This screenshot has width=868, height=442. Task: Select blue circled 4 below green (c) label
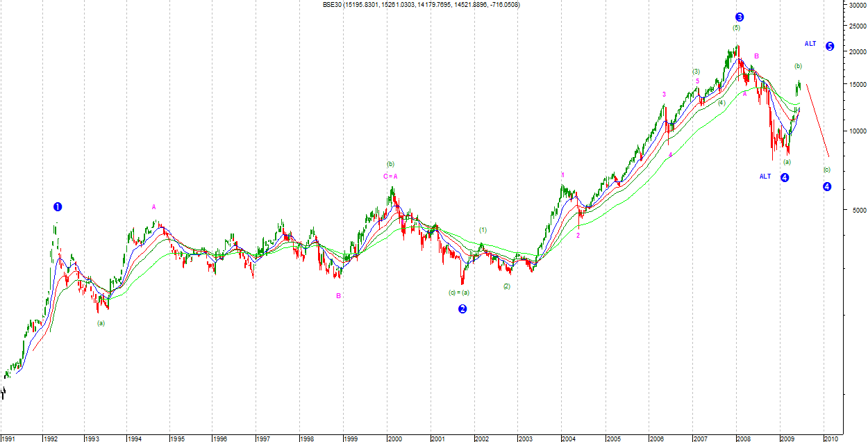click(x=827, y=186)
